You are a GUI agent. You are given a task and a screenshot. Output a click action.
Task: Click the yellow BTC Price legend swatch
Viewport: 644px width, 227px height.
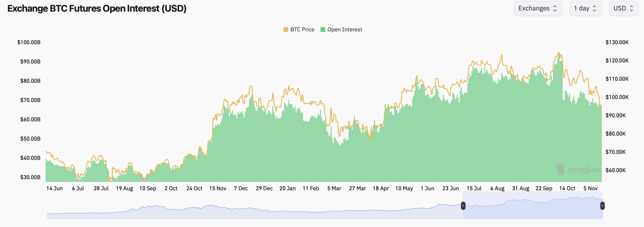tap(286, 29)
